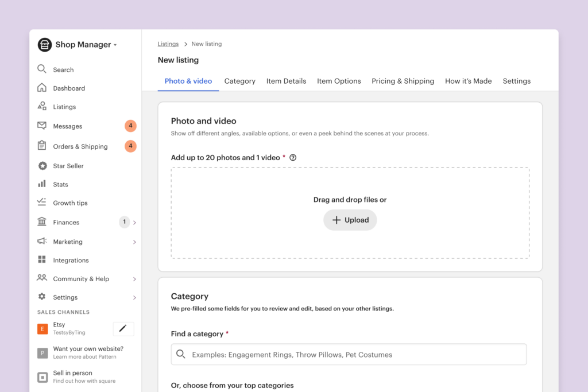Click the Messages badge showing 4

pyautogui.click(x=130, y=126)
